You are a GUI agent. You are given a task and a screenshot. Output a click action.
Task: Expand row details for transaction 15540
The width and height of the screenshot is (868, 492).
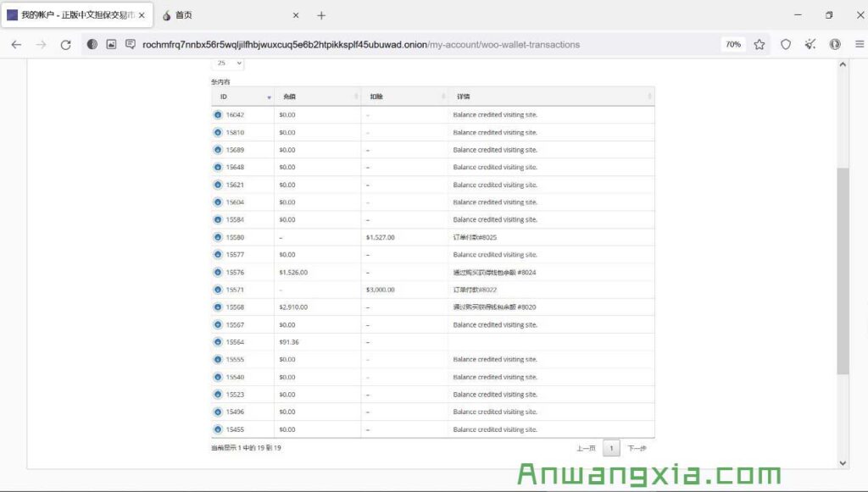(x=218, y=377)
